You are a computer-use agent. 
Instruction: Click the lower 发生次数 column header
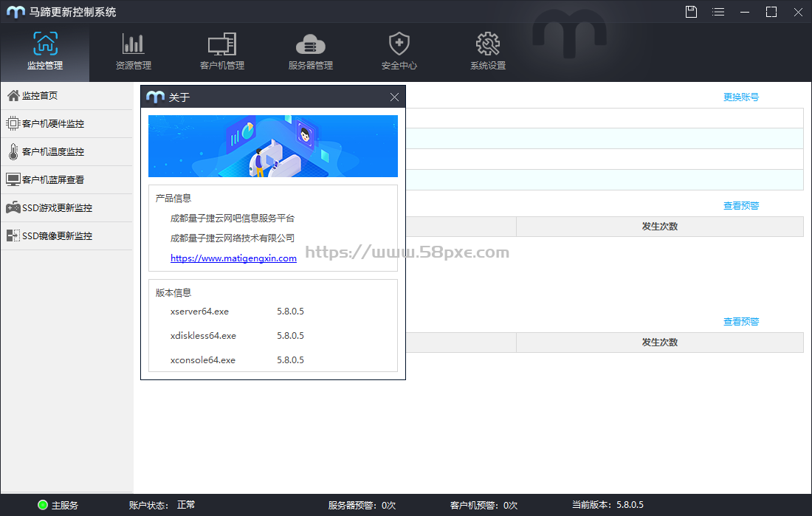660,343
